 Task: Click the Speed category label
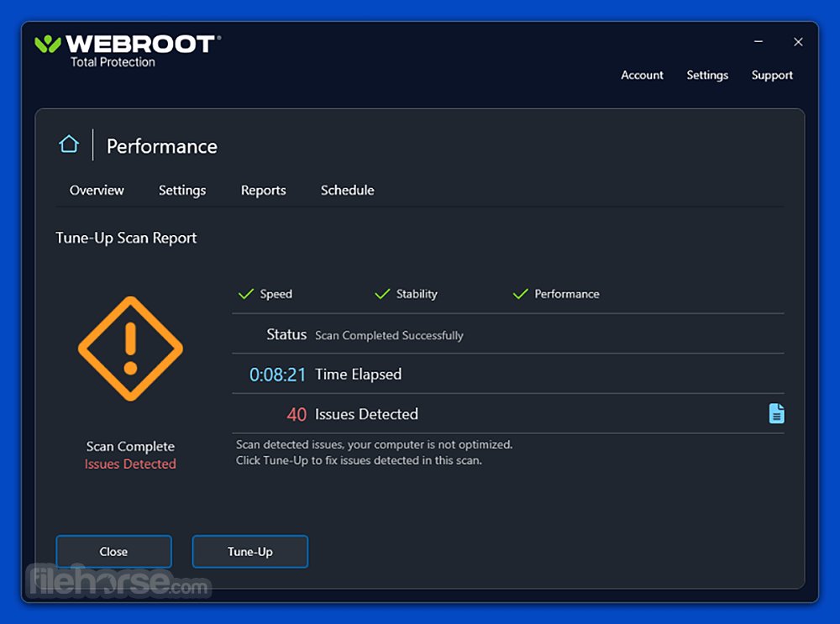pos(276,294)
